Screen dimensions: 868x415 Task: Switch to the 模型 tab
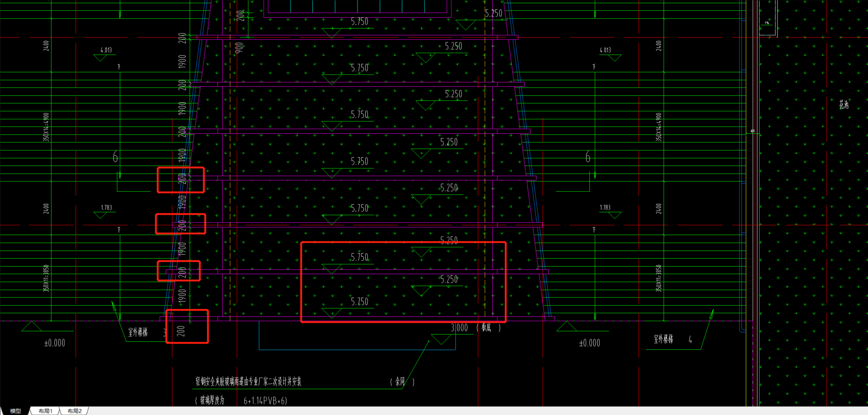pos(15,411)
